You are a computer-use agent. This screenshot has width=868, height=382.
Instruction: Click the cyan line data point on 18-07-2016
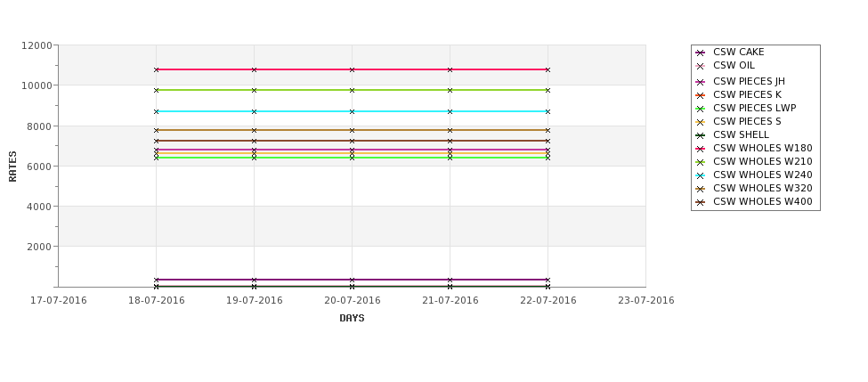point(157,111)
